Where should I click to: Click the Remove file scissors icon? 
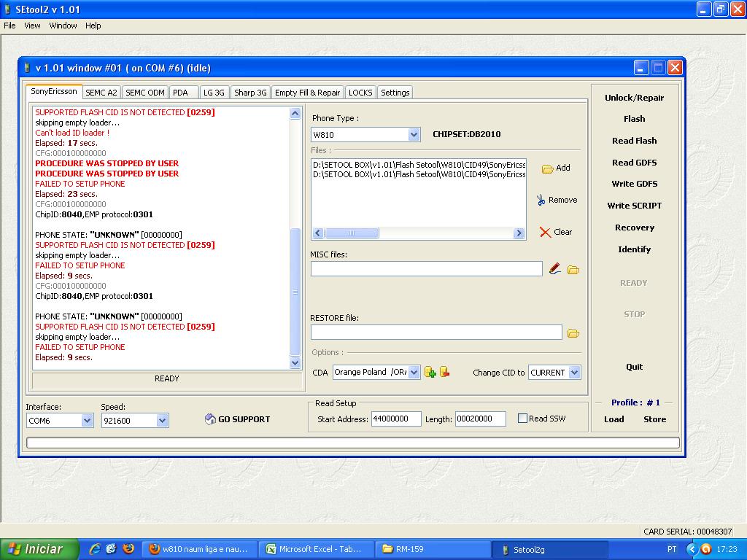point(541,200)
